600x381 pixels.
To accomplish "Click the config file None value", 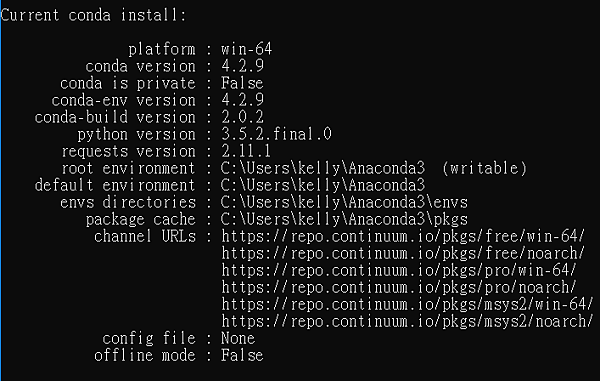I will click(238, 338).
